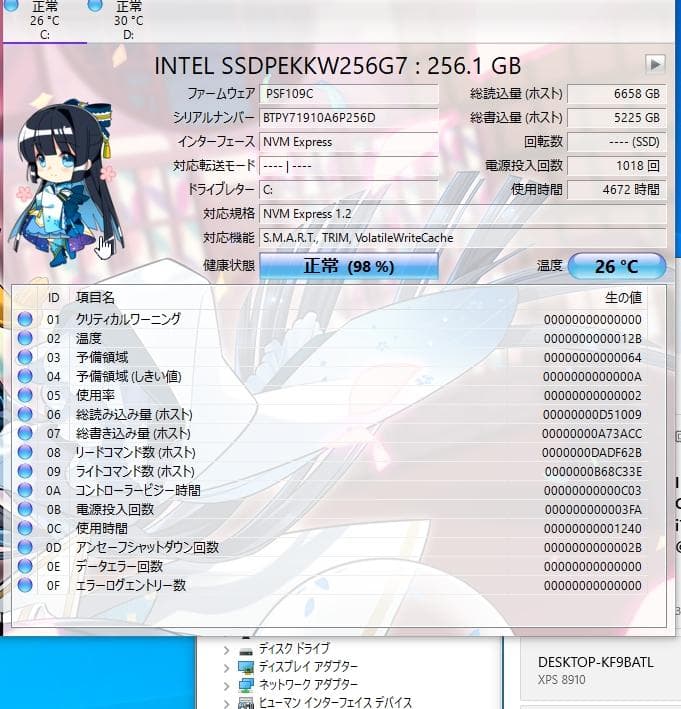The height and width of the screenshot is (709, 681).
Task: Click the interface field NVM Express
Action: 349,142
